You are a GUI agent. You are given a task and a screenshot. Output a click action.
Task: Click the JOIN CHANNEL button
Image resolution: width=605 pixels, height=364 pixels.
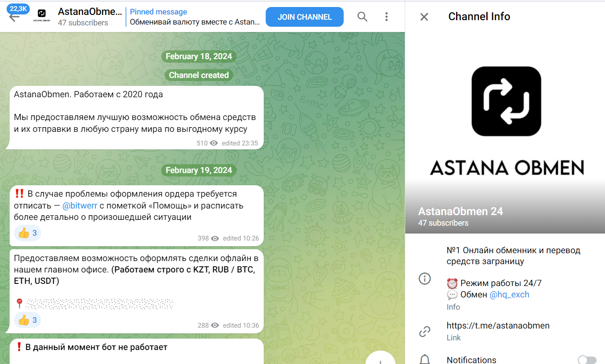pyautogui.click(x=304, y=17)
